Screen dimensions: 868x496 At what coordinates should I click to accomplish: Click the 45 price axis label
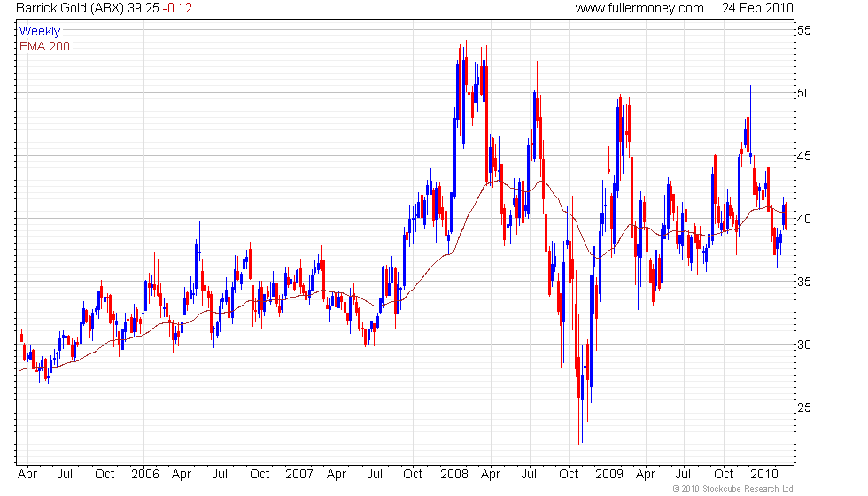[804, 156]
